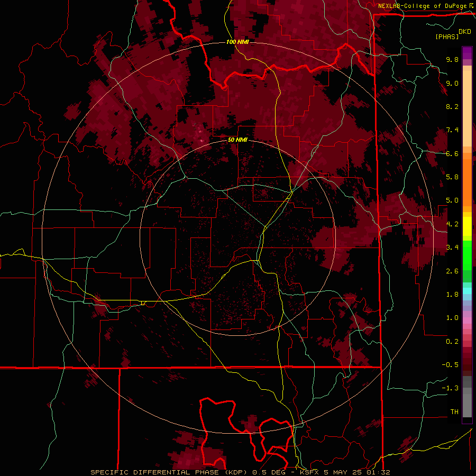Image resolution: width=476 pixels, height=476 pixels.
Task: Click the 7.4 value on the color scale
Action: [452, 130]
